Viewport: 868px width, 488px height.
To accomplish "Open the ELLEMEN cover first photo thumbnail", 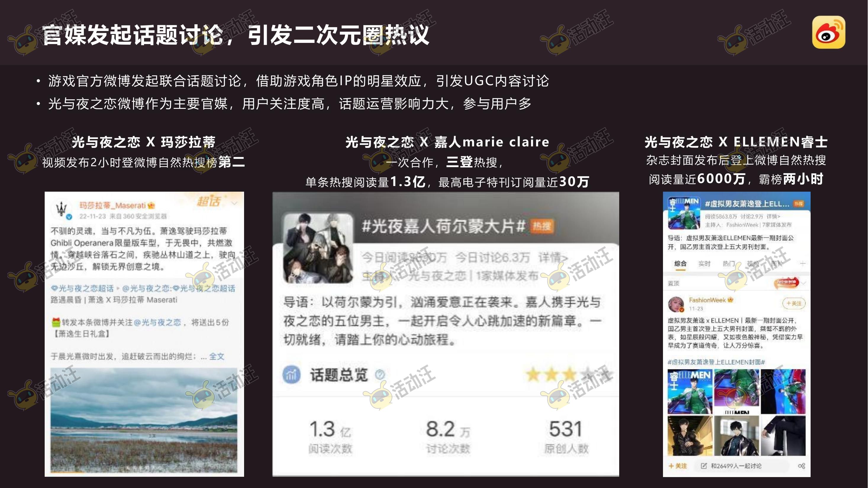I will pos(690,391).
